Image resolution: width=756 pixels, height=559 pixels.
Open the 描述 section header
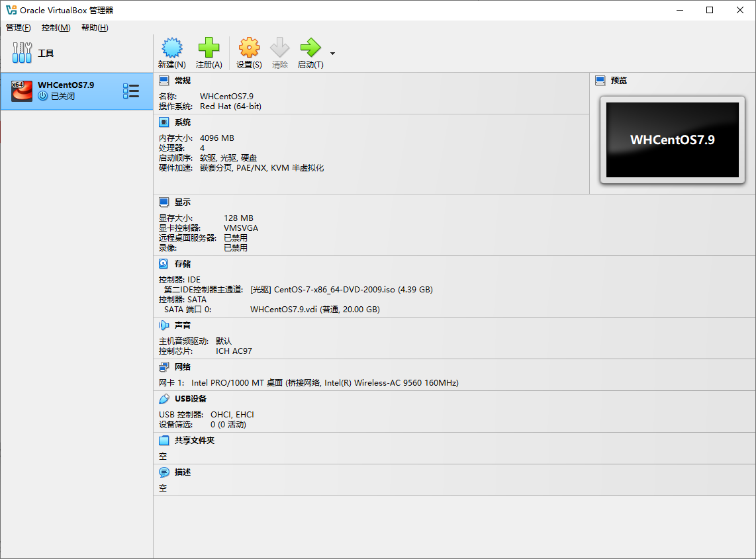tap(183, 472)
